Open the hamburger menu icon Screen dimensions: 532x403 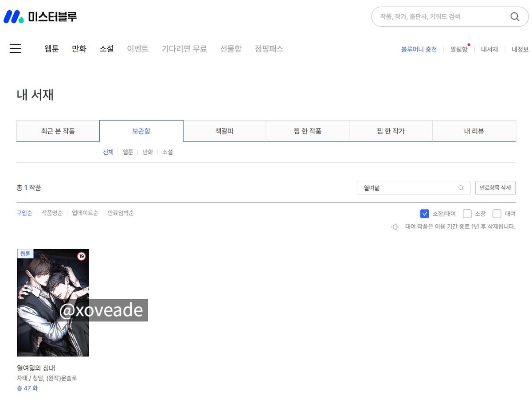click(16, 49)
